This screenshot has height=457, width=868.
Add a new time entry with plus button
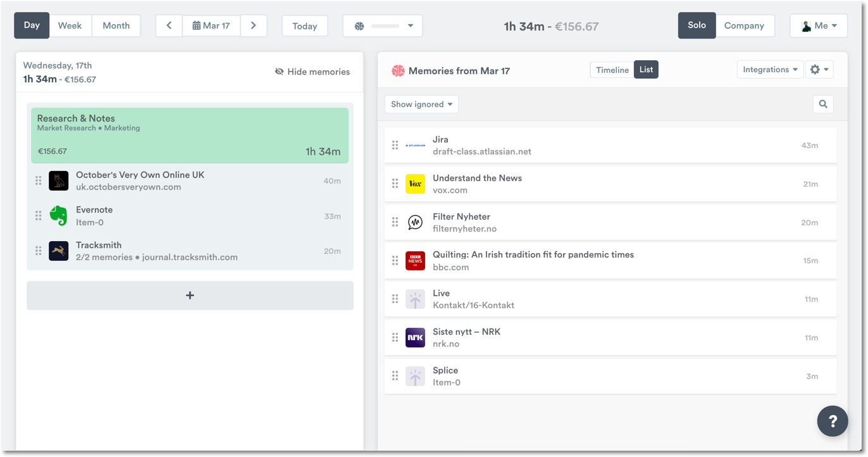[190, 296]
